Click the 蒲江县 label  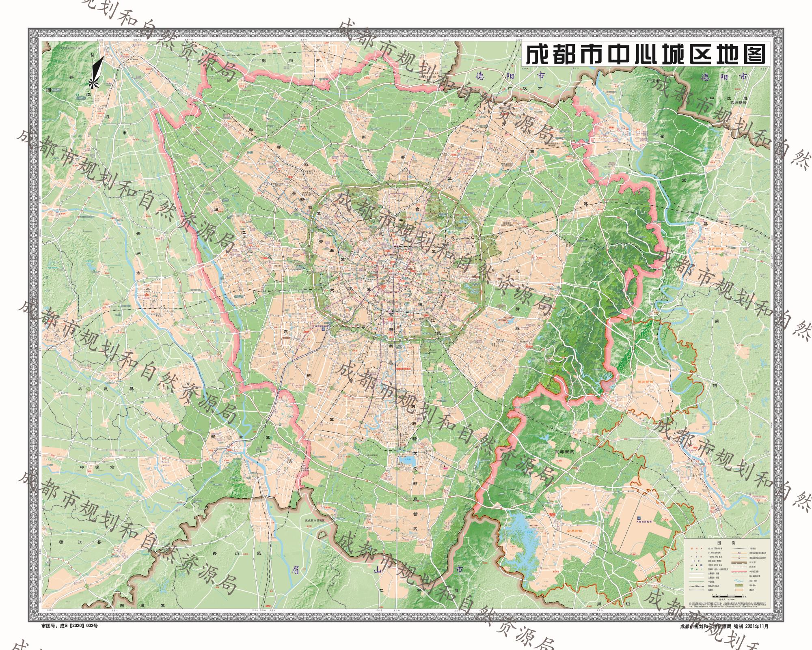pos(80,542)
